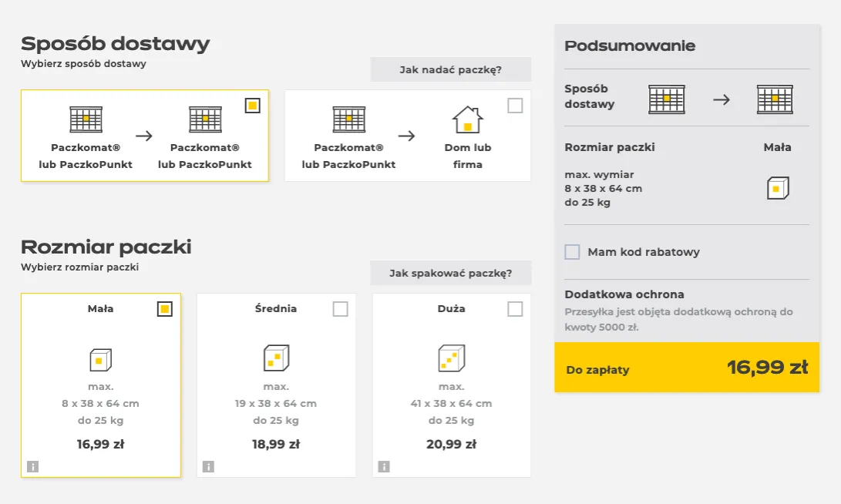841x504 pixels.
Task: Open the Jak spakować paczkę guide
Action: click(451, 272)
